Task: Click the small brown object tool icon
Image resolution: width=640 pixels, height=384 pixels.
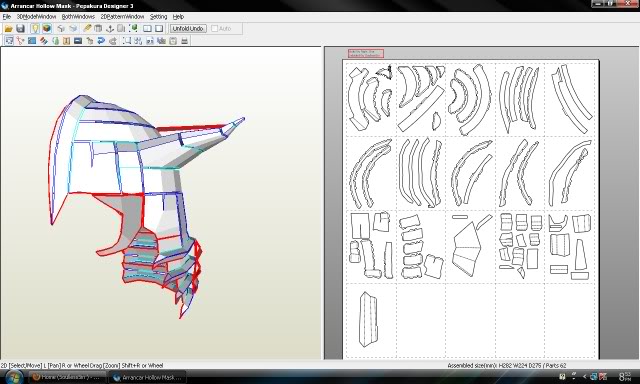Action: pyautogui.click(x=90, y=41)
